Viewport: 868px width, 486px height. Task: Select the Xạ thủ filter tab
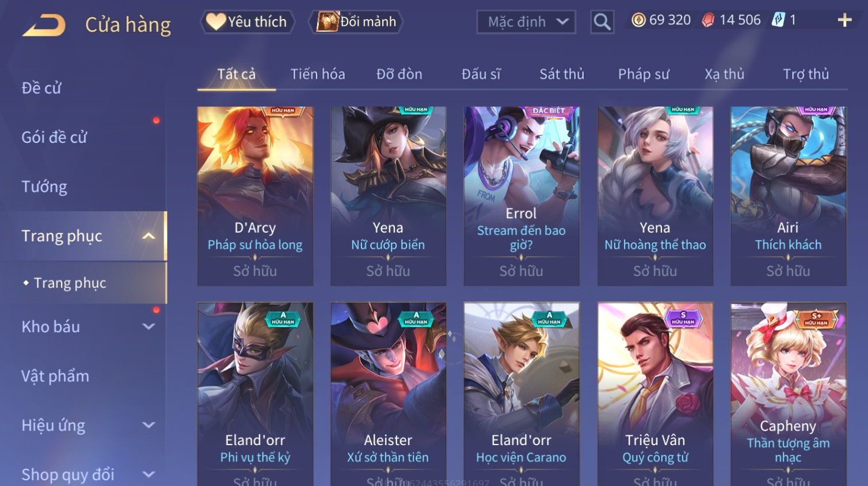tap(725, 74)
